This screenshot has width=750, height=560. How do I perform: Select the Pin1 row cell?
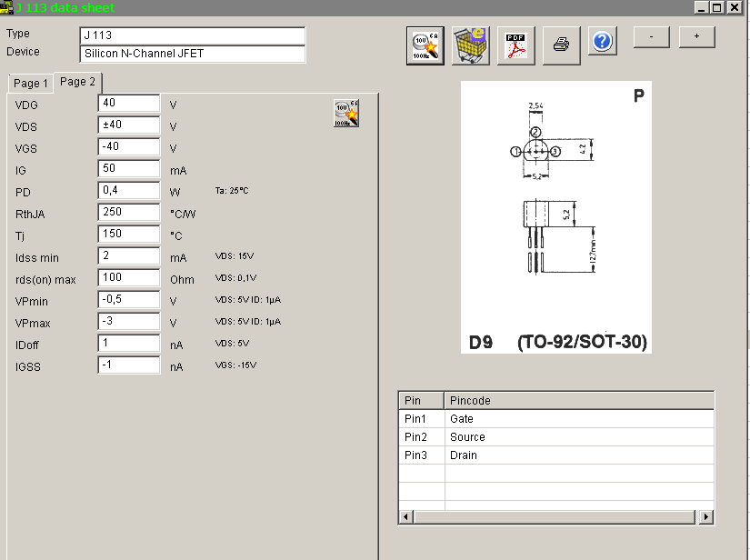[x=422, y=419]
